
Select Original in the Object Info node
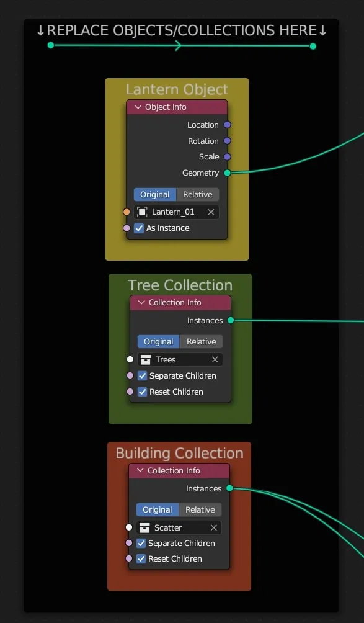tap(155, 195)
